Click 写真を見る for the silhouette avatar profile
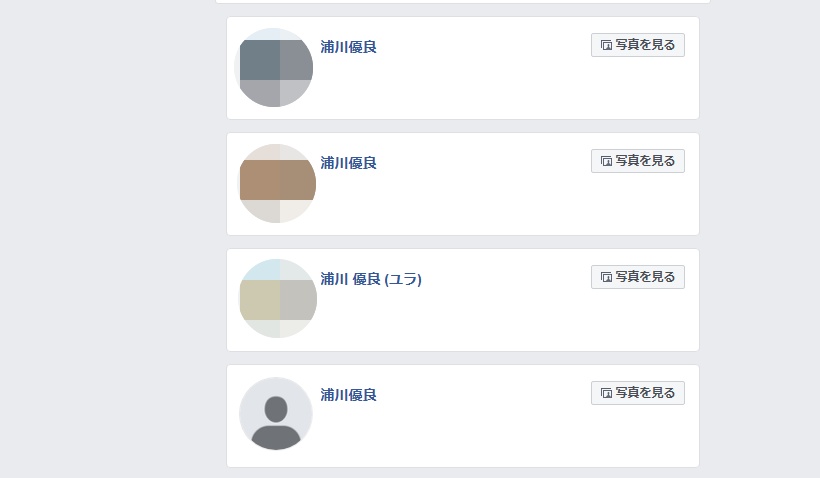This screenshot has height=478, width=820. tap(638, 393)
